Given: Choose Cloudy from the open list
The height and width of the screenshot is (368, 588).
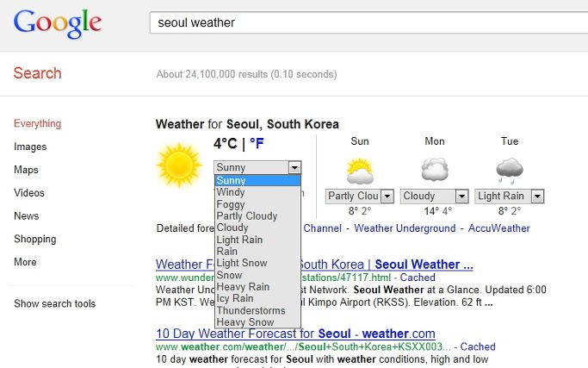Looking at the screenshot, I should tap(257, 228).
